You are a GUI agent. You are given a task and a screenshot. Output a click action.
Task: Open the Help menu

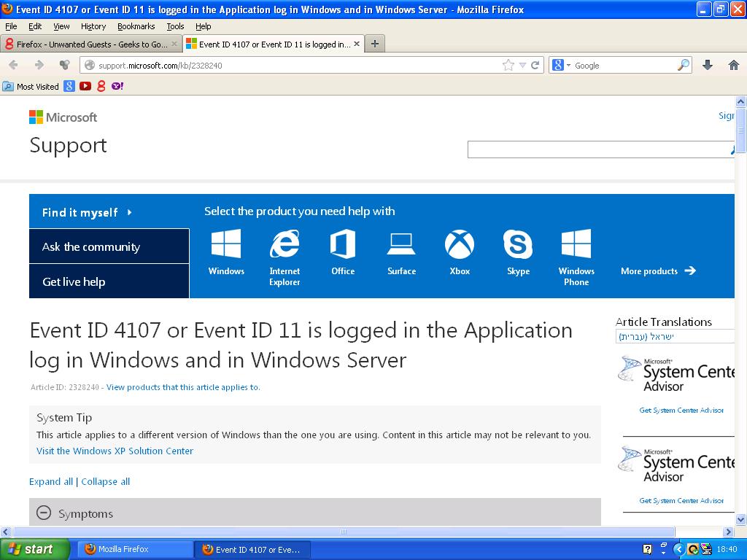click(x=204, y=26)
